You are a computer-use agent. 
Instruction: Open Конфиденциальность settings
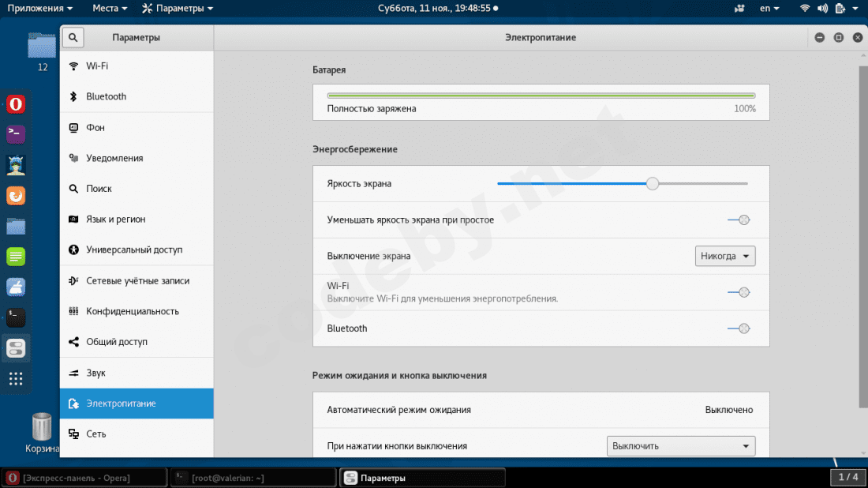click(137, 311)
